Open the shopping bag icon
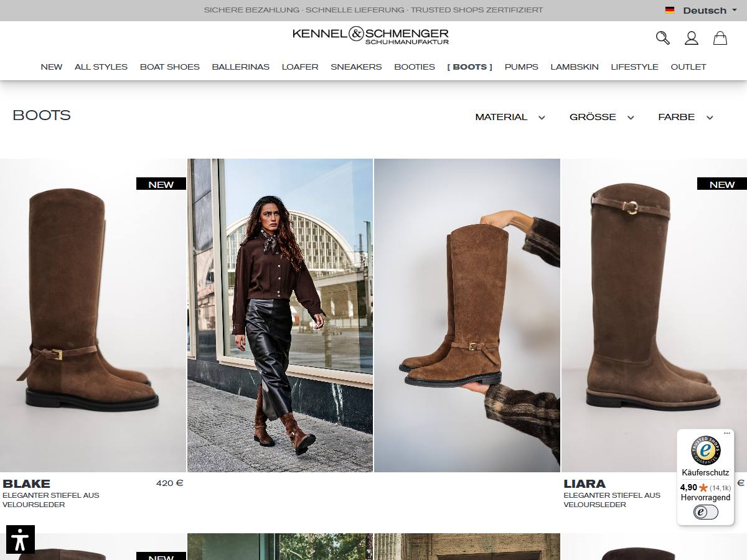This screenshot has height=560, width=747. [x=720, y=38]
